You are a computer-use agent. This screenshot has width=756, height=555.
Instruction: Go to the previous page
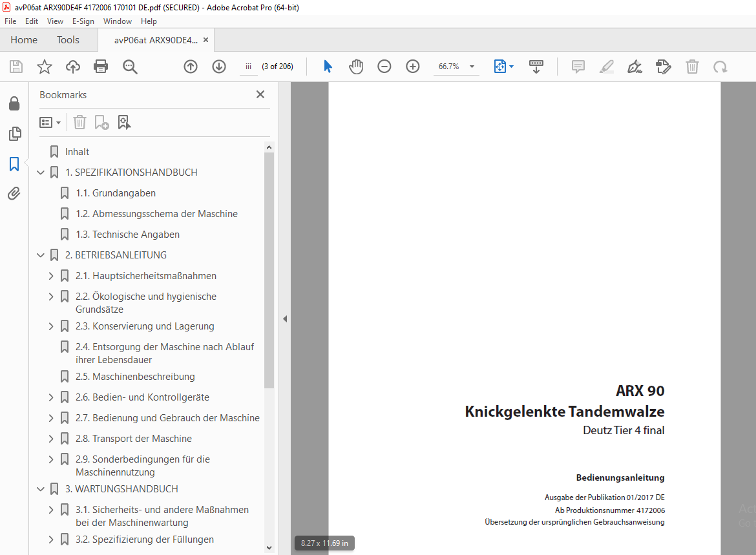(191, 67)
